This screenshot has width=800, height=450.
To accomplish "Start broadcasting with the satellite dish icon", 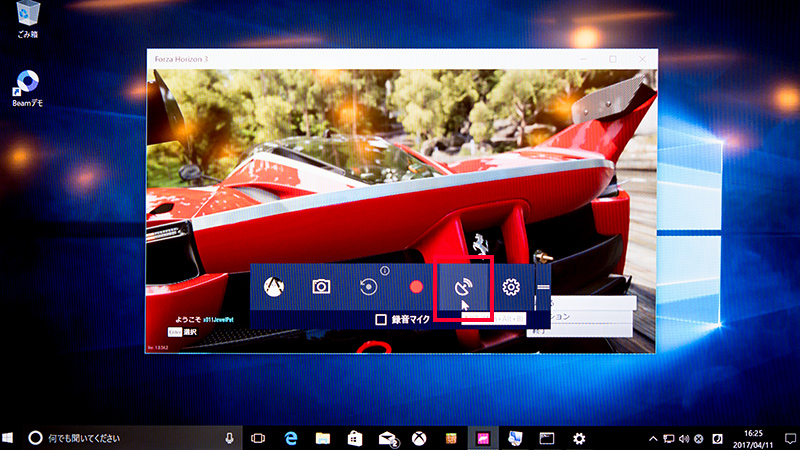I will pos(463,287).
